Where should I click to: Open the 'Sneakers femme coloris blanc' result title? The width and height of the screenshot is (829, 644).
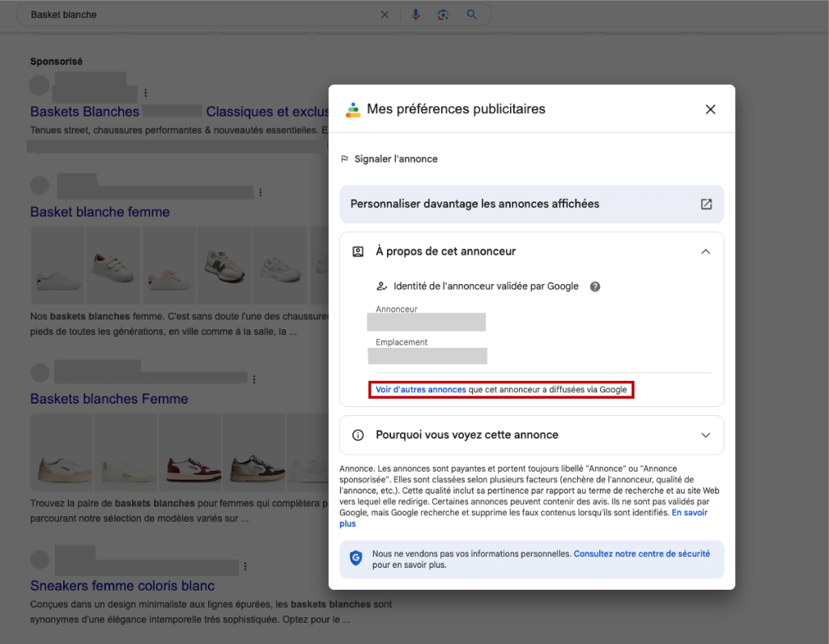[x=122, y=586]
